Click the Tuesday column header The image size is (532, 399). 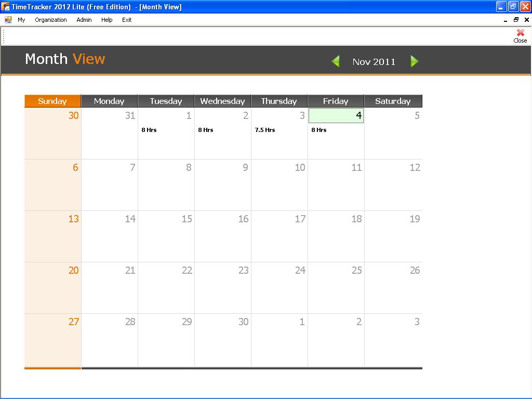[166, 101]
